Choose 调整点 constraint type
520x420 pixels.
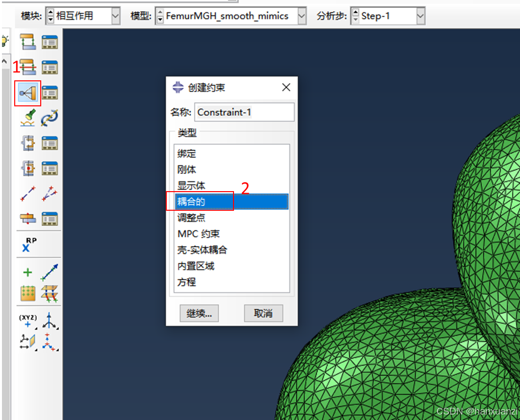(x=232, y=218)
